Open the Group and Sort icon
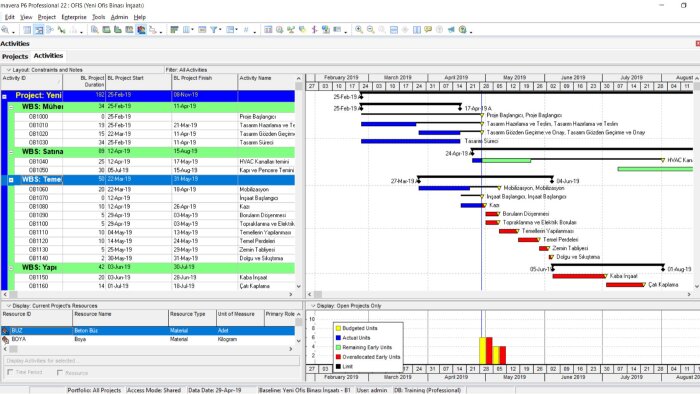Screen dimensions: 700x394 (230, 30)
